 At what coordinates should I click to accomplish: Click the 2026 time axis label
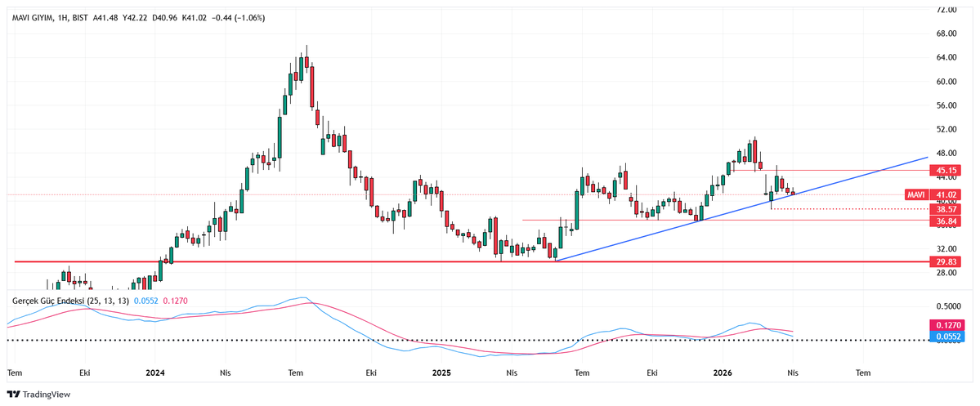[x=723, y=373]
